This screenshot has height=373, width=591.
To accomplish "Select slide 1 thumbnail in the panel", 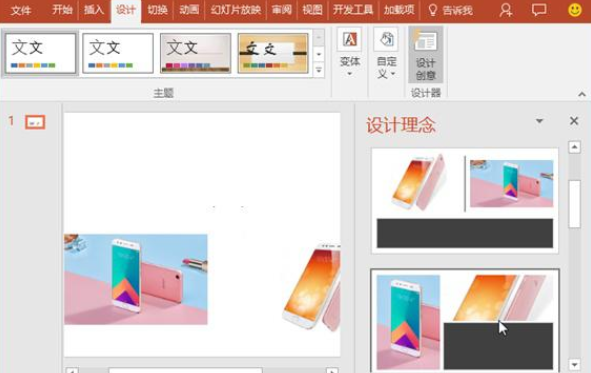I will (x=35, y=122).
